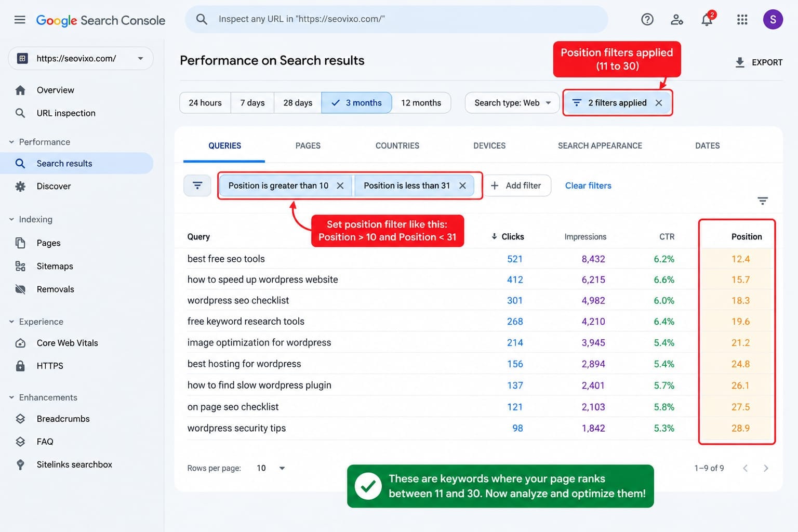The height and width of the screenshot is (532, 798).
Task: Remove the 'Position is greater than 10' filter
Action: [x=340, y=185]
